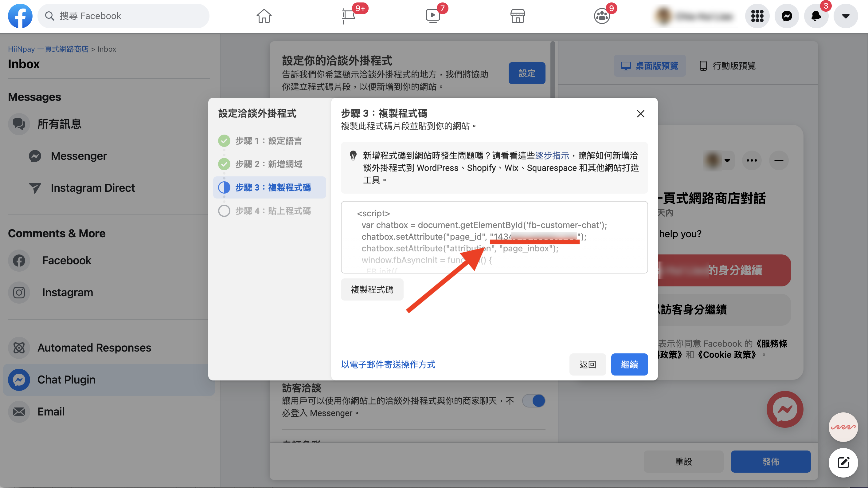The image size is (868, 488).
Task: Close the setup dialog with X
Action: pos(640,114)
